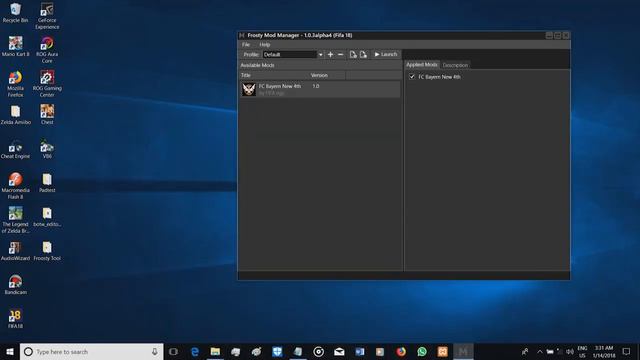Select the Mozilla Firefox desktop shortcut
Image resolution: width=640 pixels, height=360 pixels.
pos(16,84)
